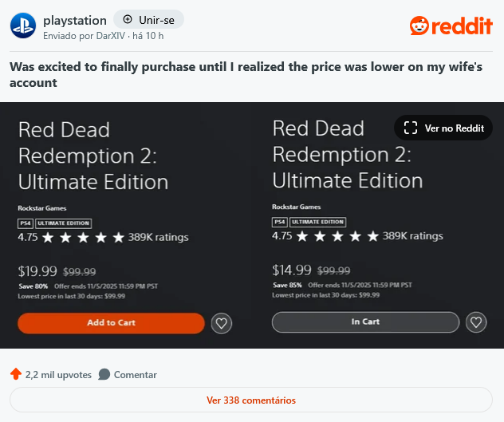Image resolution: width=504 pixels, height=422 pixels.
Task: Click the left heart wishlist icon
Action: click(222, 323)
